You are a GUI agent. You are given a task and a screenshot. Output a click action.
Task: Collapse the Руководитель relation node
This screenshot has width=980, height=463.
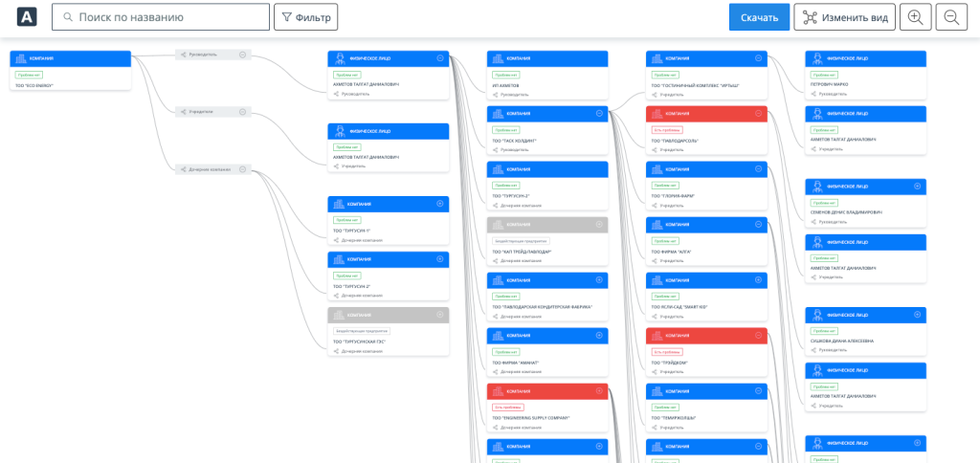click(242, 55)
